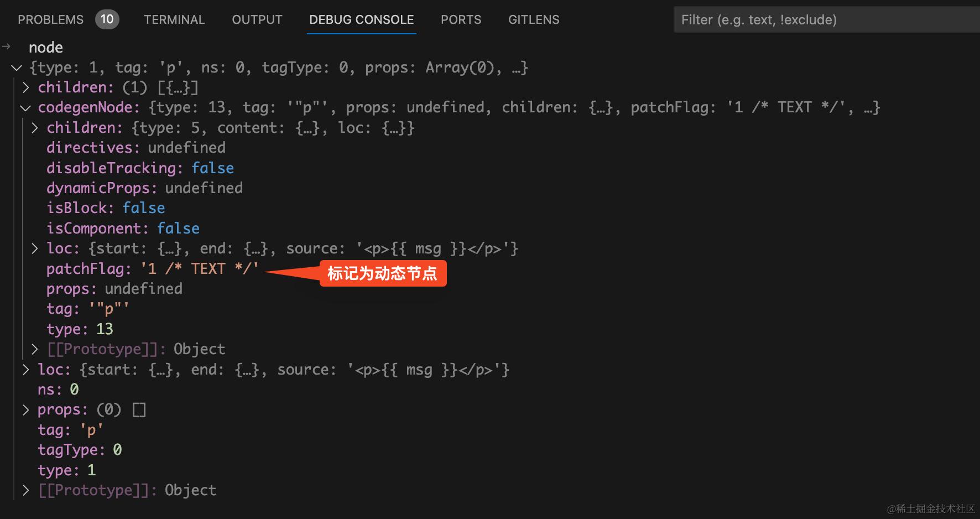Select the patchFlag TEXT value

[199, 268]
